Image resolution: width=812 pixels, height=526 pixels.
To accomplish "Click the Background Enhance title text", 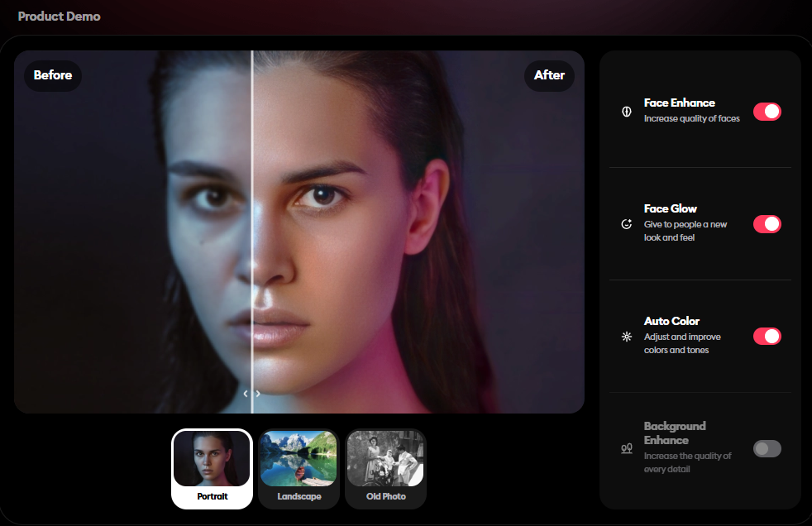I will point(674,433).
